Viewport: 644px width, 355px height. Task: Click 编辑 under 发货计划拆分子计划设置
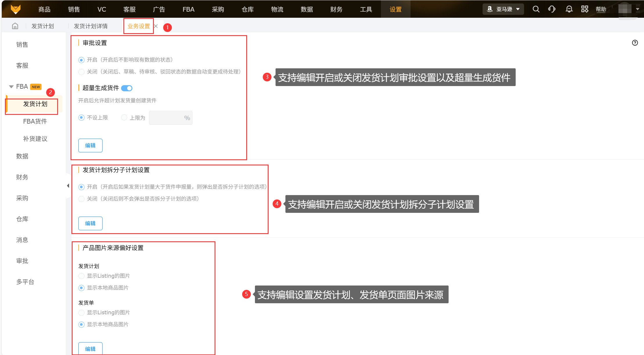(90, 223)
